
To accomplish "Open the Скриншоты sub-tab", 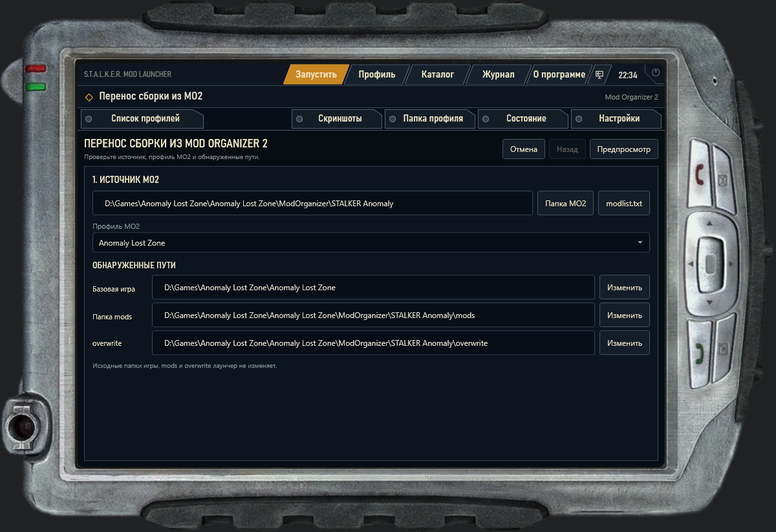I will [x=337, y=119].
